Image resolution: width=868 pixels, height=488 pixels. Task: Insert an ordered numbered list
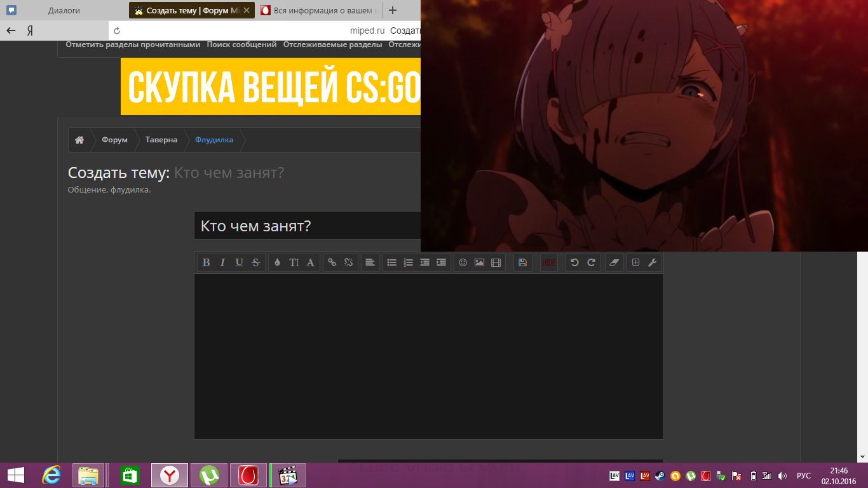(408, 262)
